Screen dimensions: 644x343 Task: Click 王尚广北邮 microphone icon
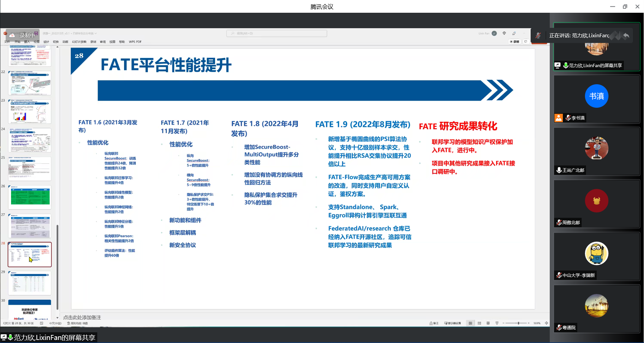click(x=559, y=170)
